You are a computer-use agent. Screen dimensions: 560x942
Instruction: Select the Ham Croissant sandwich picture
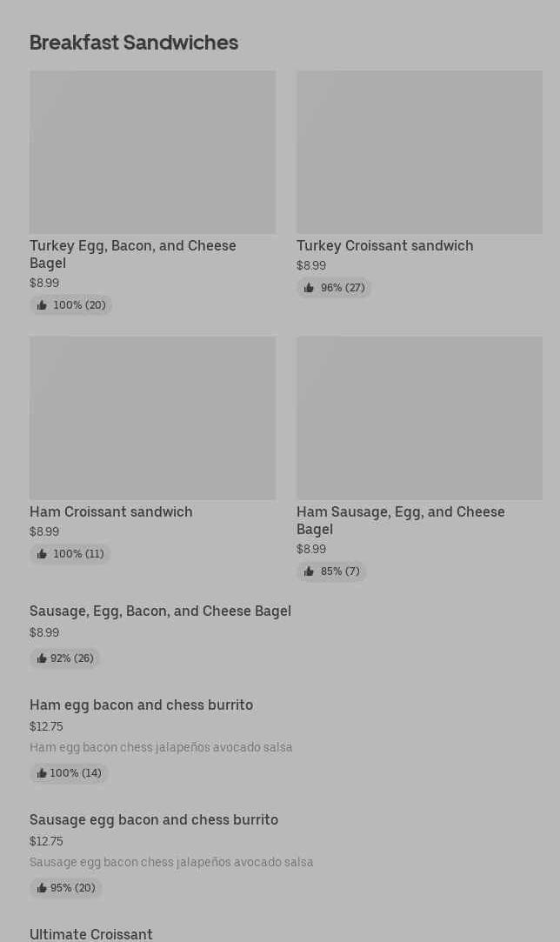tap(152, 418)
